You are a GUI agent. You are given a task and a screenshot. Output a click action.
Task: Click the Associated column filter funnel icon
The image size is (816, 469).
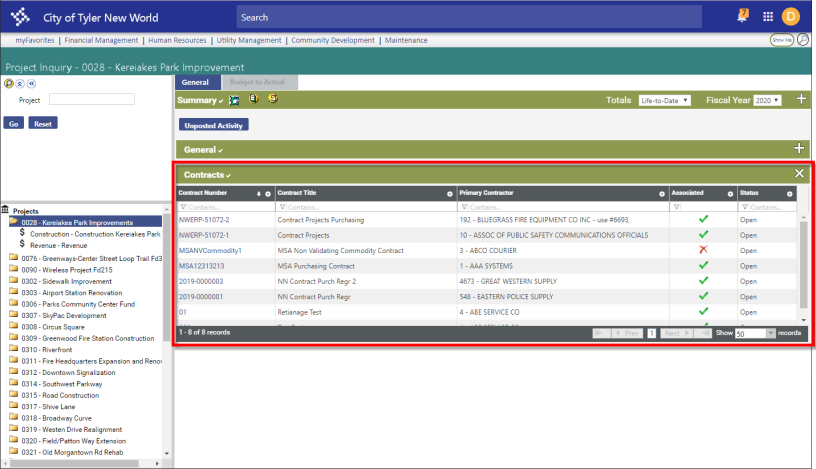coord(677,207)
